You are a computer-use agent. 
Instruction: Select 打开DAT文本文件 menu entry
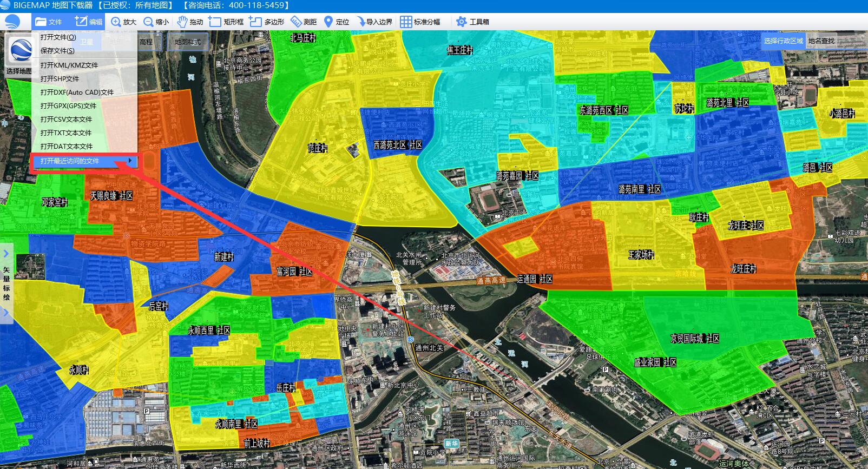pos(67,146)
